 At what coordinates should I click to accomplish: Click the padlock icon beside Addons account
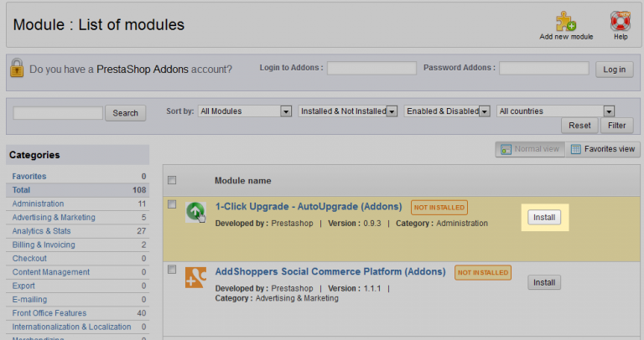point(17,69)
